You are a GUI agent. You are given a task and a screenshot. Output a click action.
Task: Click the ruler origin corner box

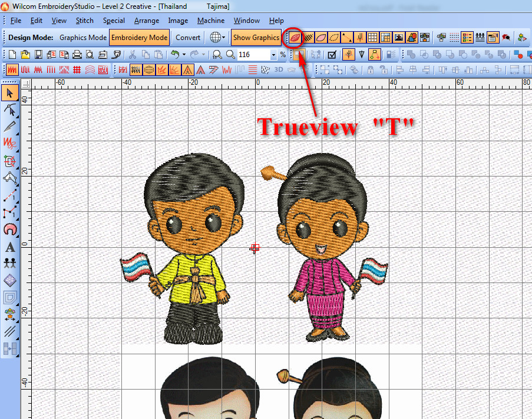coord(26,84)
